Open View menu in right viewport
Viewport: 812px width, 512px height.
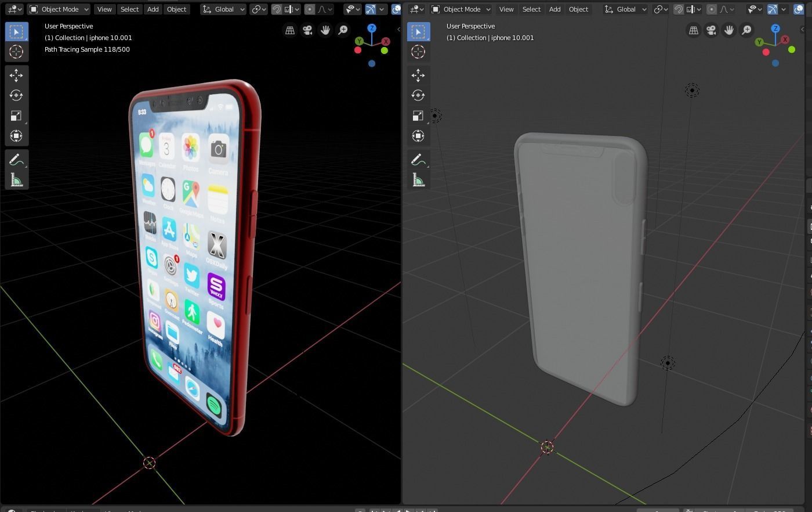(506, 9)
